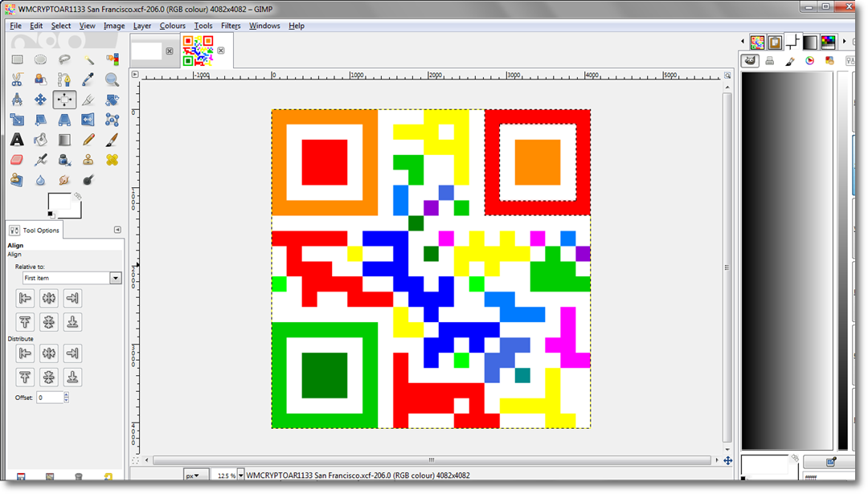Select the Measure compass tool
This screenshot has width=868, height=494.
17,100
